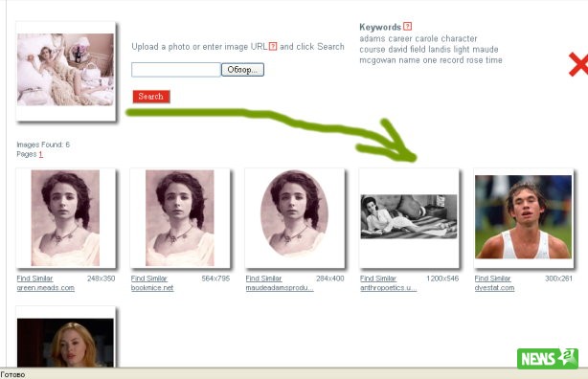The height and width of the screenshot is (379, 588).
Task: Click the help icon next to Keywords
Action: (407, 26)
